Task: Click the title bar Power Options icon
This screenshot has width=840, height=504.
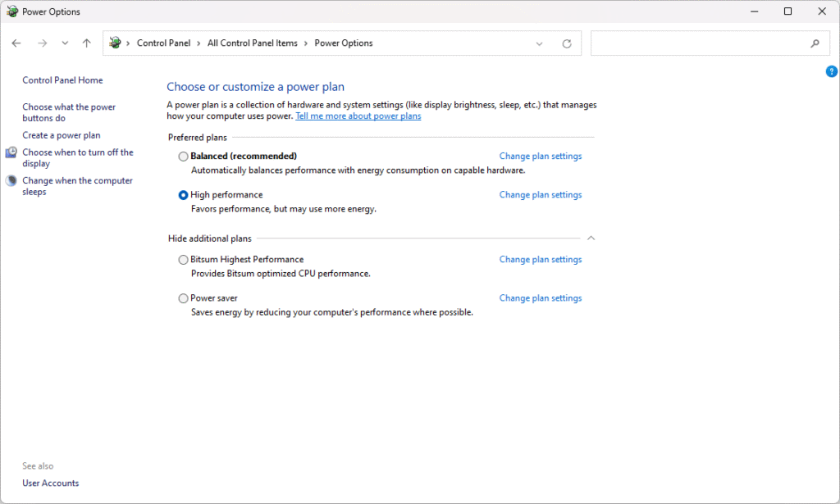Action: [11, 11]
